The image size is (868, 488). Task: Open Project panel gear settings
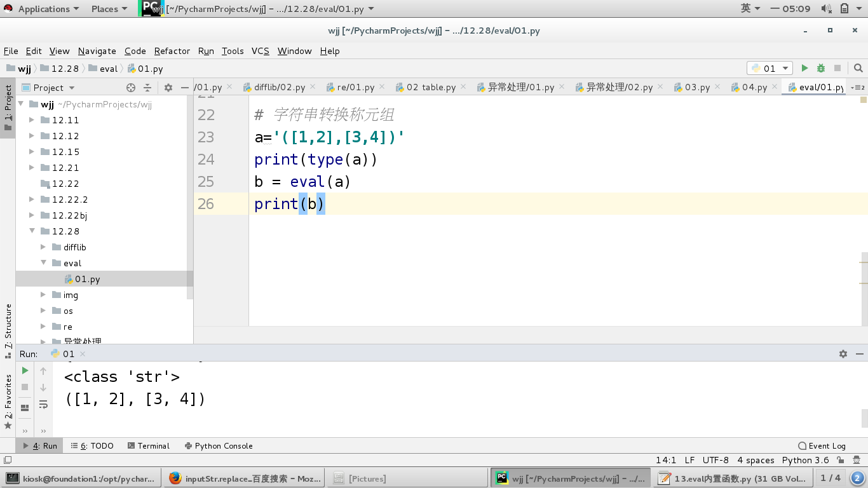pyautogui.click(x=168, y=88)
